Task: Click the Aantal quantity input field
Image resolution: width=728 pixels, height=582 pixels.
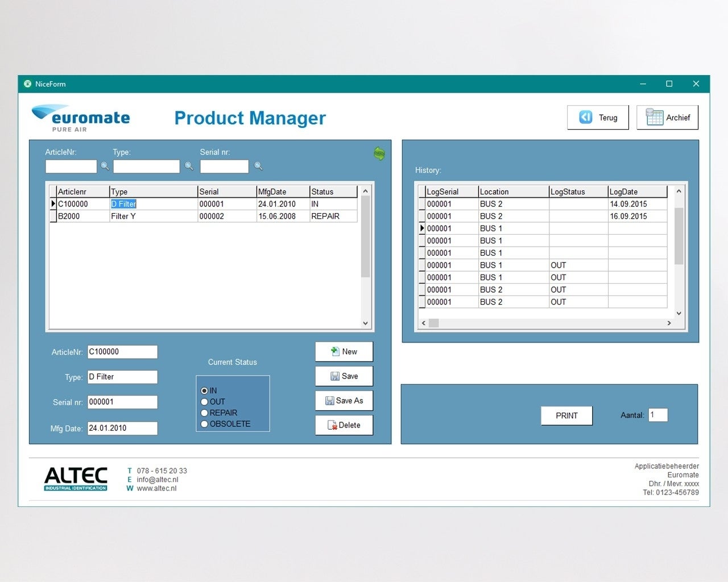Action: pos(657,415)
